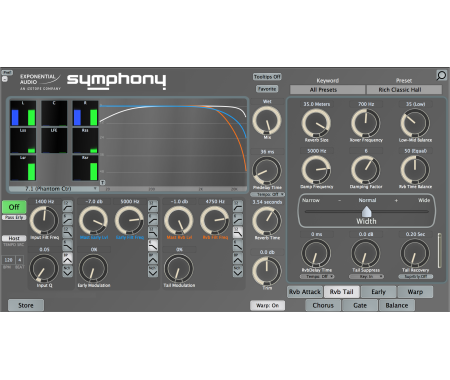Screen dimensions: 450x380
Task: Set reverb filter to notch
Action: pyautogui.click(x=238, y=271)
